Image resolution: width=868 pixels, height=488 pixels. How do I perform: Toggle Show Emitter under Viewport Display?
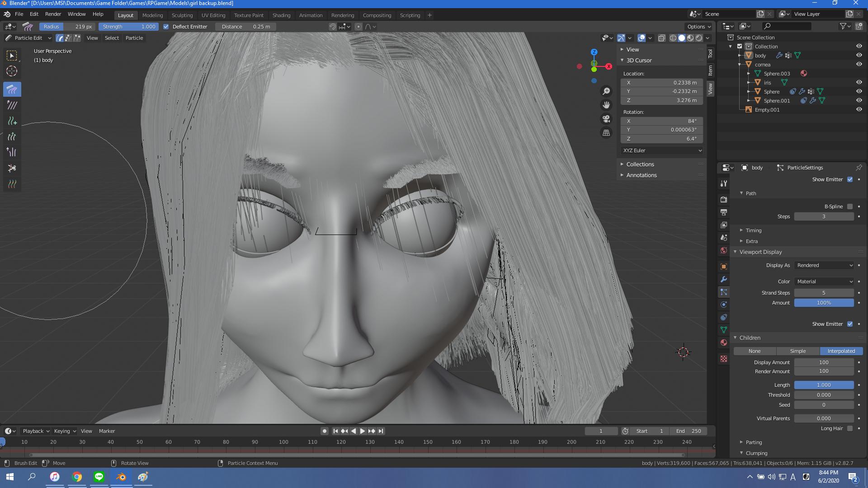pos(850,324)
